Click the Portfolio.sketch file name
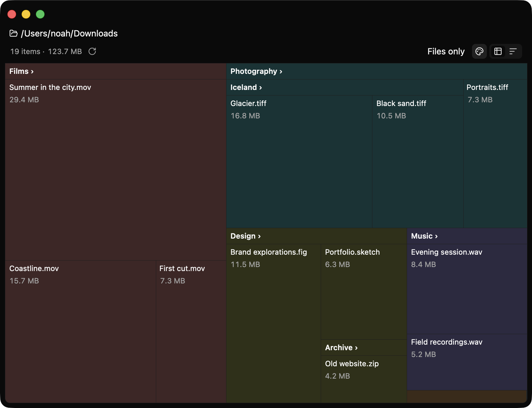 pyautogui.click(x=352, y=252)
